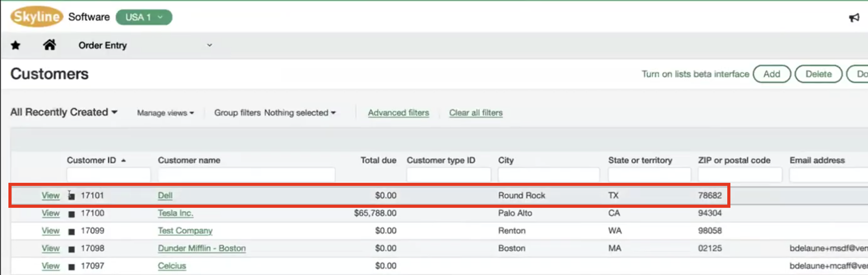Click the Add button
868x275 pixels.
coord(772,74)
